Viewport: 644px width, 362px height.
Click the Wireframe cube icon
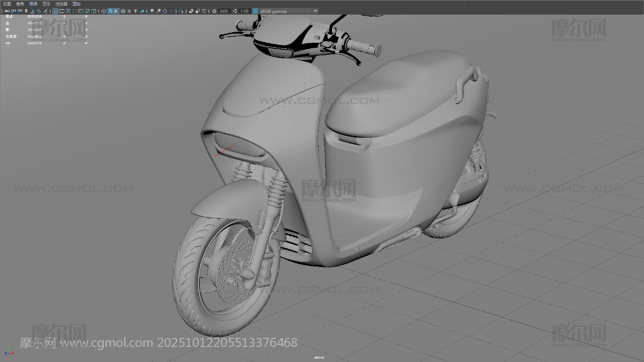click(x=104, y=11)
